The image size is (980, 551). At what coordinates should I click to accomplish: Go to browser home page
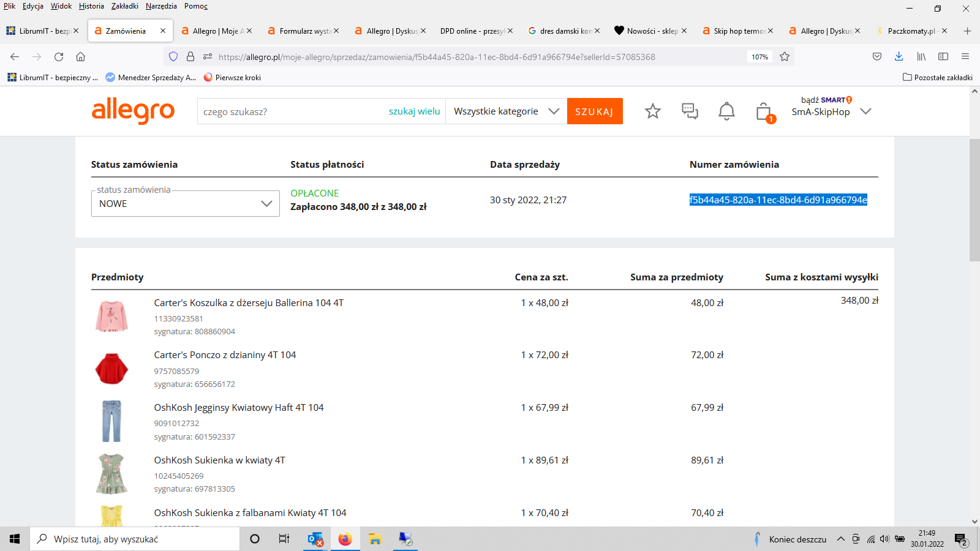pyautogui.click(x=80, y=57)
